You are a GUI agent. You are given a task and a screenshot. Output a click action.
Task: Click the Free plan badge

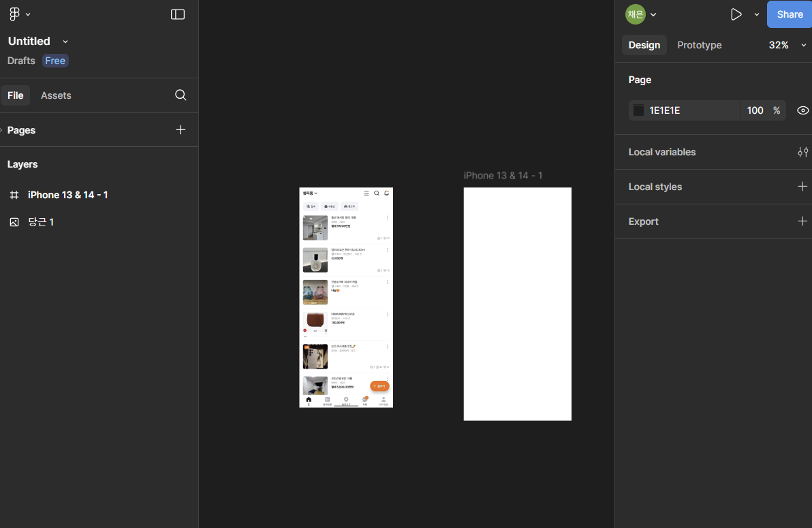[55, 61]
